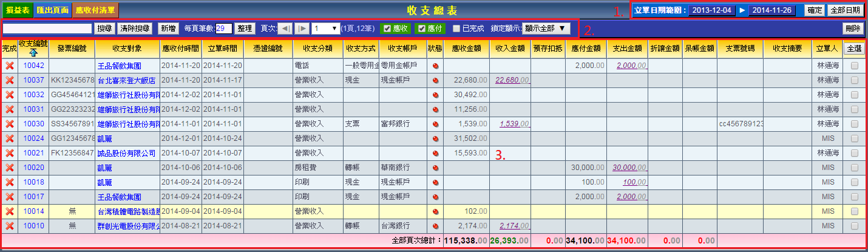Click the 新增 button
The height and width of the screenshot is (252, 868).
coord(169,29)
